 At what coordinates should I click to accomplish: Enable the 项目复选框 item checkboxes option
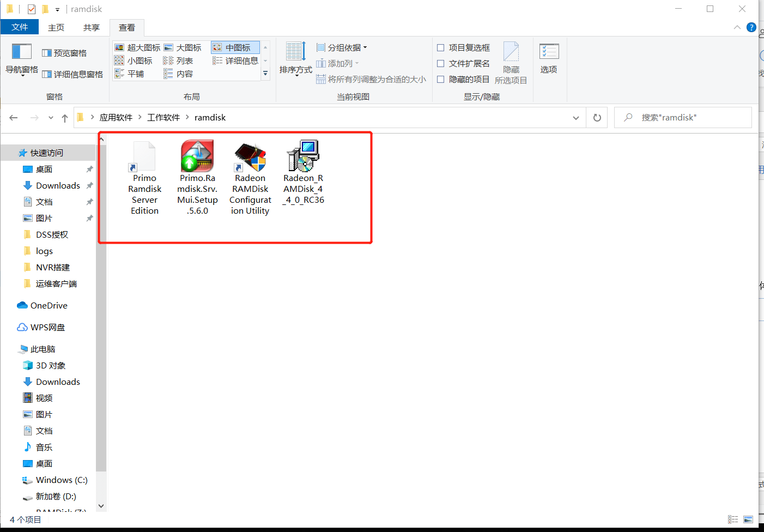tap(440, 47)
